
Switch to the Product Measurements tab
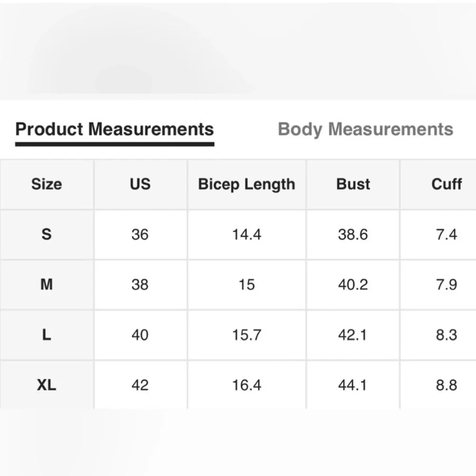[x=115, y=129]
